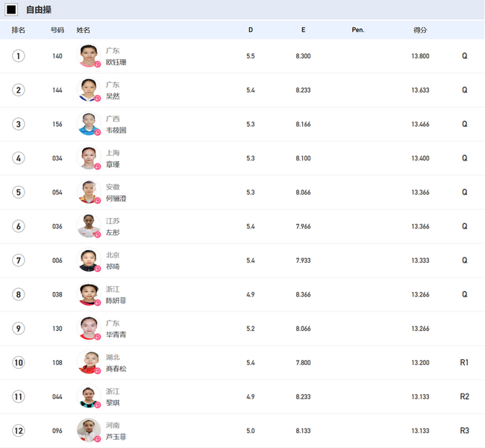Click bib number 140
The height and width of the screenshot is (448, 485).
pos(57,56)
